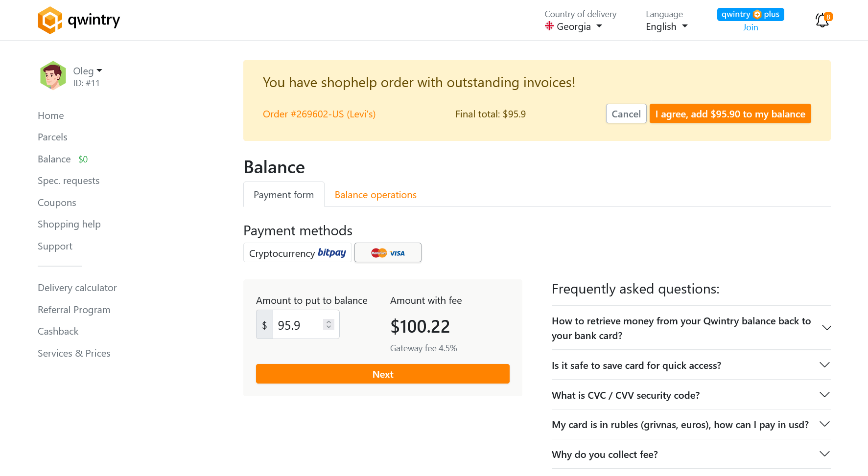The height and width of the screenshot is (476, 868).
Task: Click the Qwintry plus badge
Action: click(x=750, y=15)
